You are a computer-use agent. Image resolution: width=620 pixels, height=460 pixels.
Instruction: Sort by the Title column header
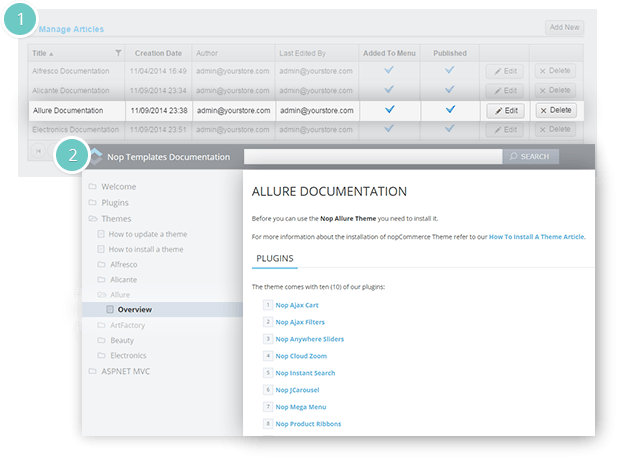[43, 53]
